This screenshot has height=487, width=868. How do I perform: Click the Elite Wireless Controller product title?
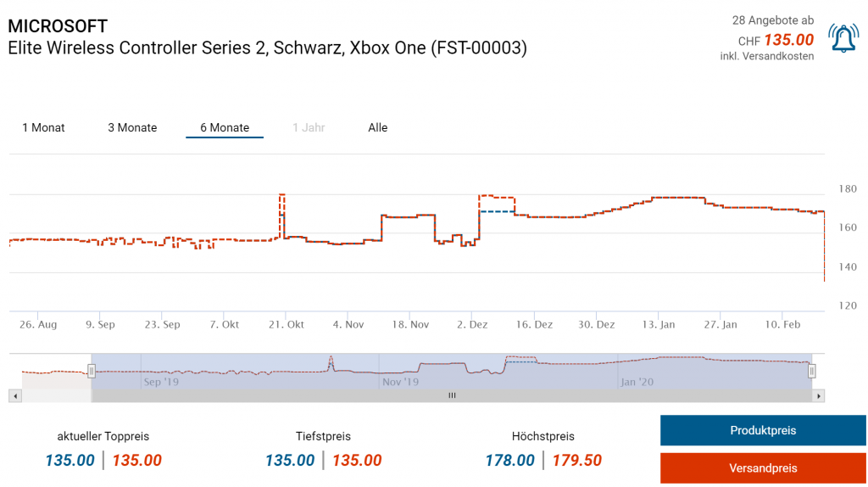[267, 48]
